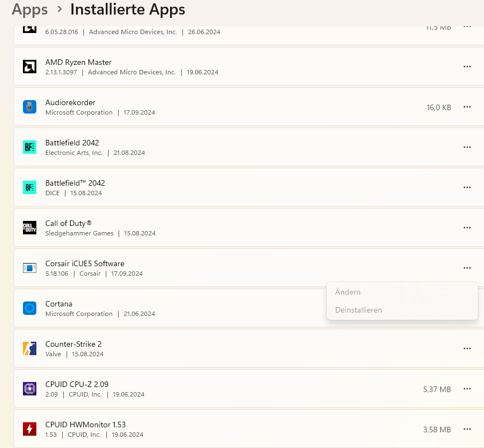Screen dimensions: 484x448
Task: Click the Sledgehammer Games publisher text
Action: click(79, 233)
